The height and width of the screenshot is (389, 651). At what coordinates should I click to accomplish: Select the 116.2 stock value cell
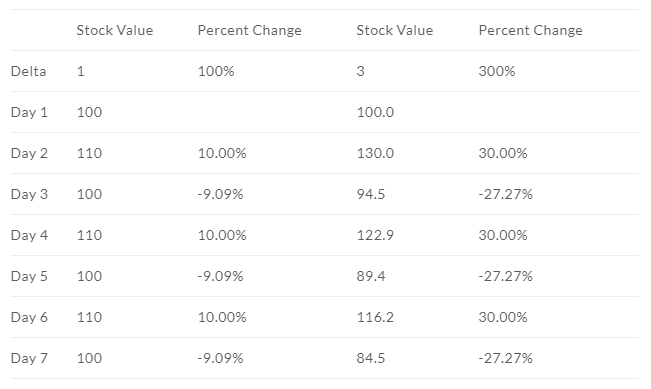click(x=375, y=318)
